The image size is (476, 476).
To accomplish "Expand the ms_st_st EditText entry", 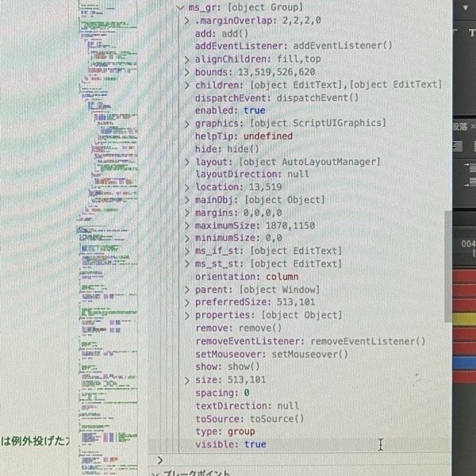I will click(187, 264).
